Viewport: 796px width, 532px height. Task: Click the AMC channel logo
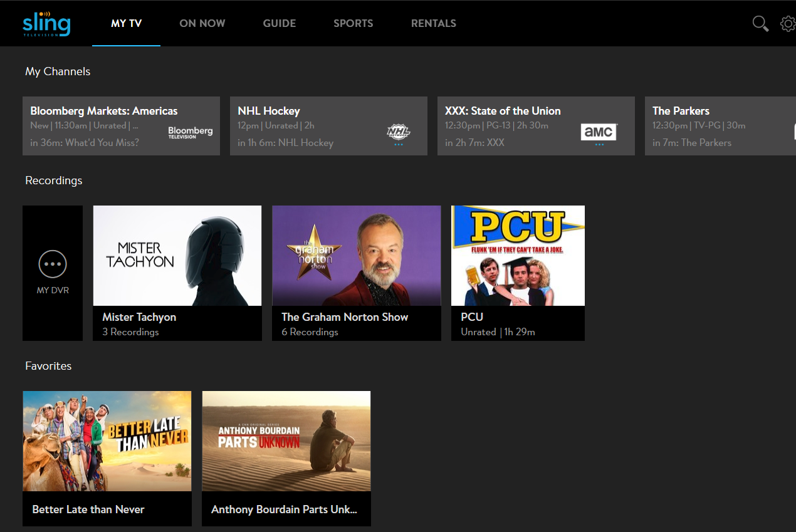(x=599, y=132)
